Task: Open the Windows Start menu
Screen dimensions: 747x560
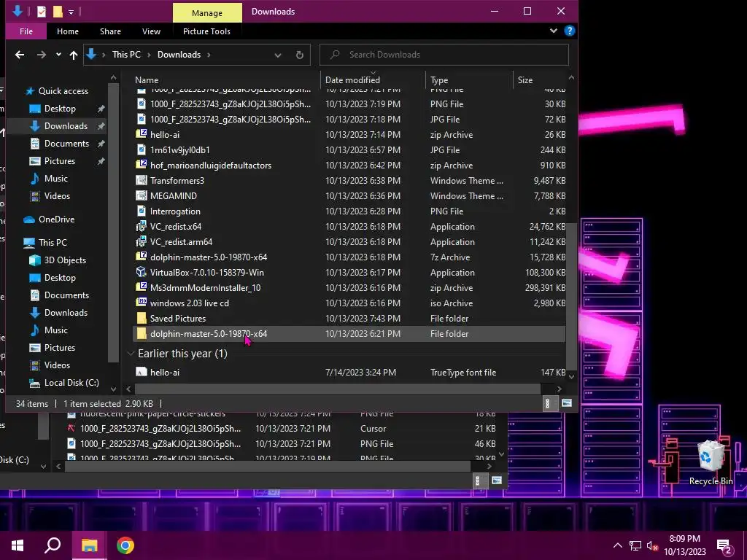Action: (x=18, y=545)
